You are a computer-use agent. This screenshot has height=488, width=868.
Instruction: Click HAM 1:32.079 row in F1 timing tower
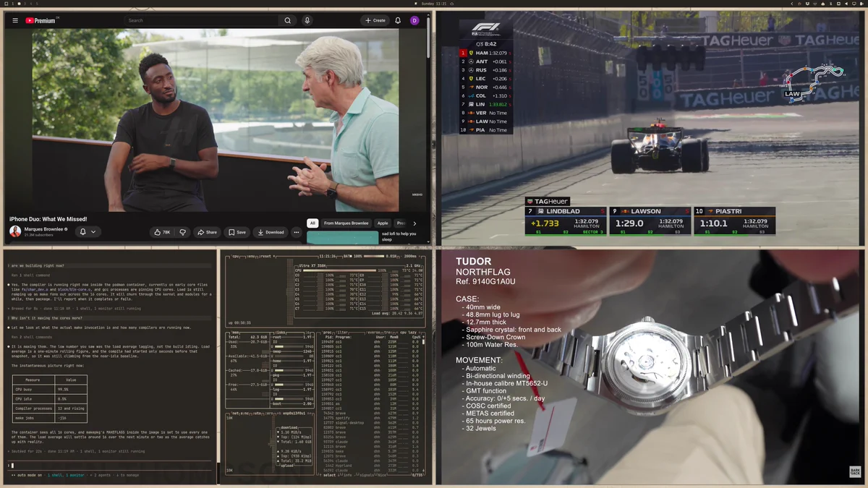[x=487, y=53]
